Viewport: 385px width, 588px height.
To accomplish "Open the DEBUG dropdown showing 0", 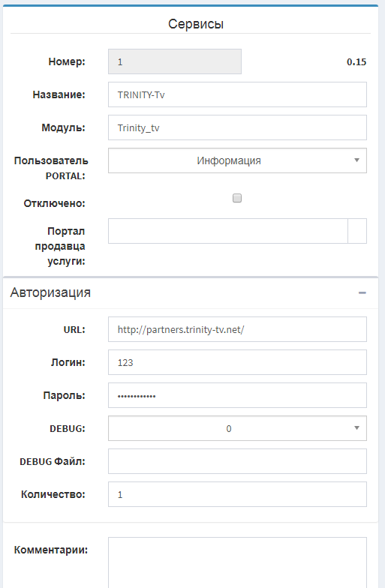I will 237,428.
